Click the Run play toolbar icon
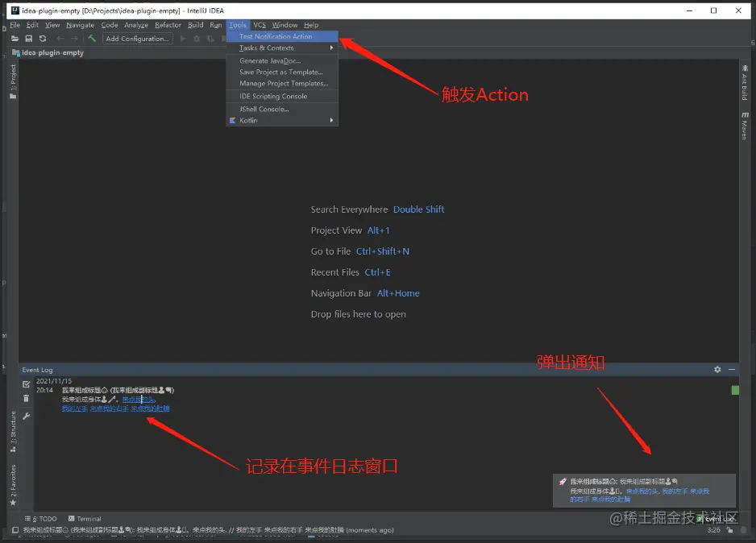This screenshot has height=543, width=756. [183, 39]
